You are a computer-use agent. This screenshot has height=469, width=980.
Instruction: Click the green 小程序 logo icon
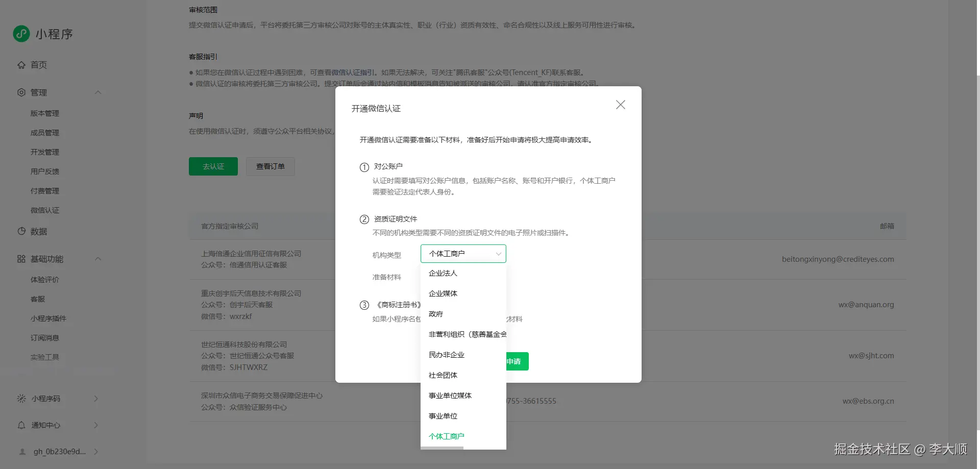[x=21, y=34]
